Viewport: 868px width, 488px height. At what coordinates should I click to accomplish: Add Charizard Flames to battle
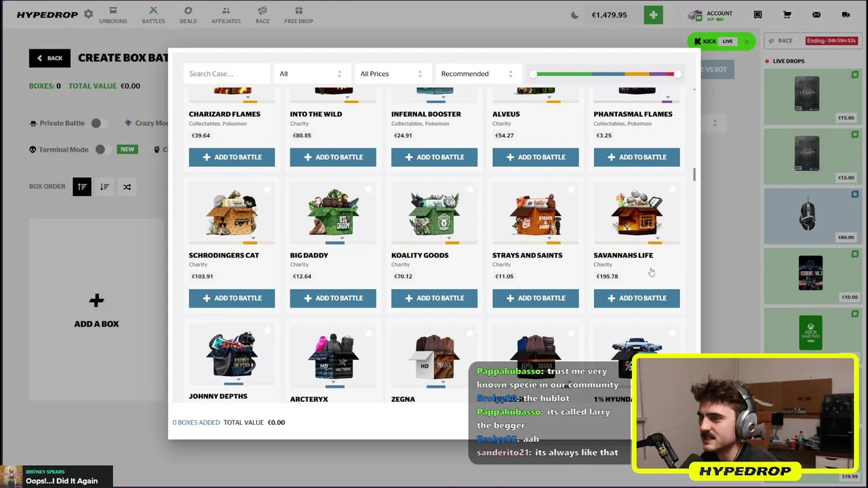click(232, 157)
